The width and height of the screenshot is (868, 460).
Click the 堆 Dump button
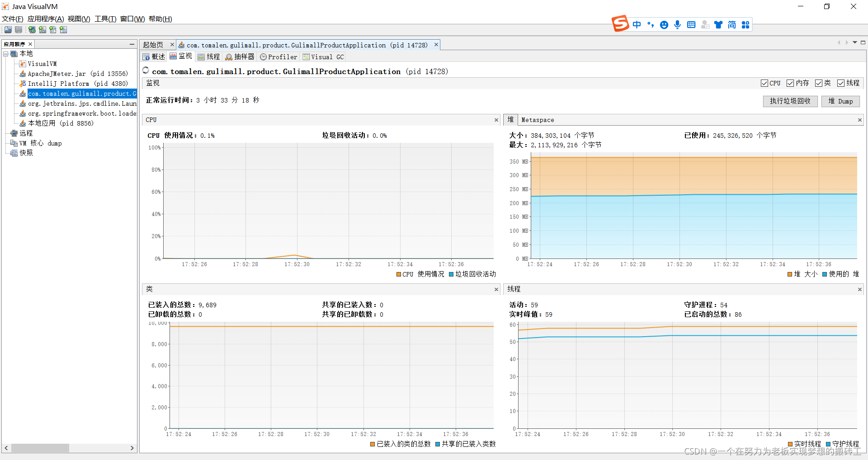click(840, 101)
